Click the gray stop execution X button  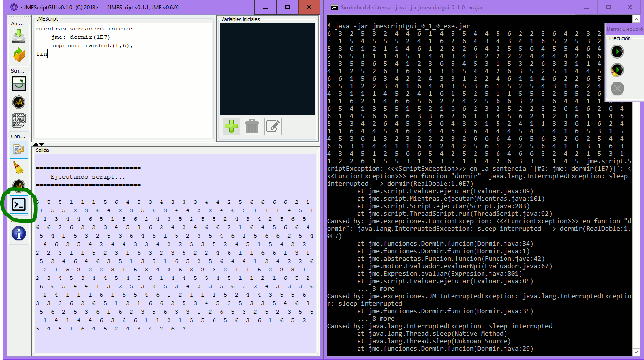617,88
